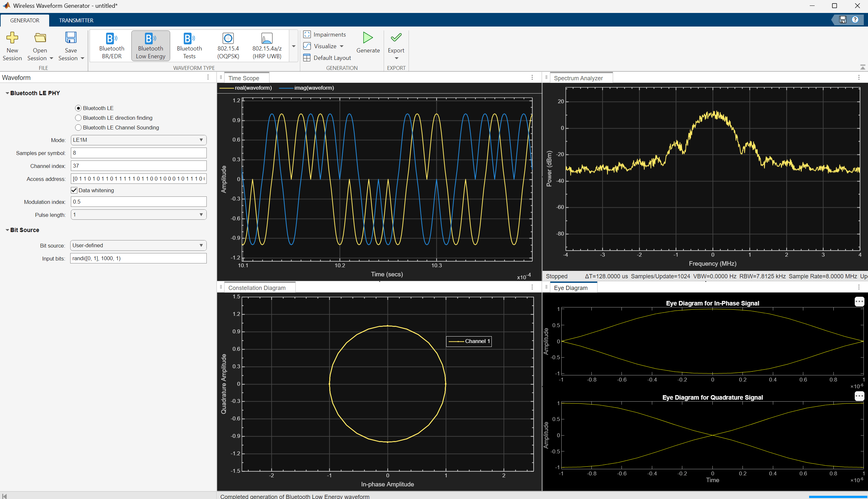
Task: Select the Bluetooth LE radio button
Action: click(78, 108)
